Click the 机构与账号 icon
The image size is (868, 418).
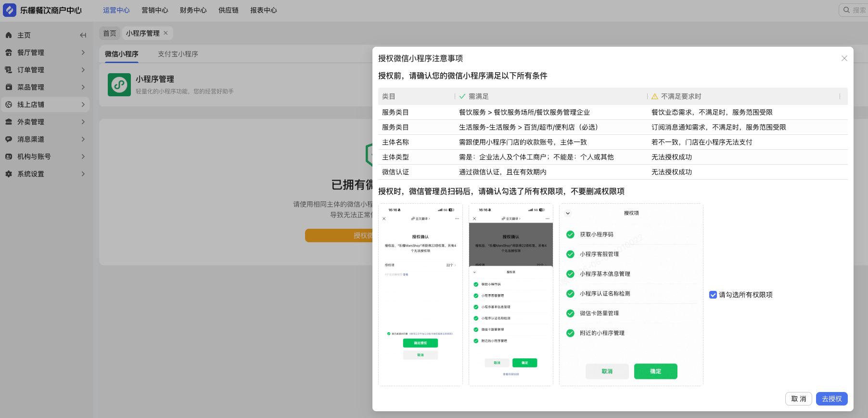(9, 157)
